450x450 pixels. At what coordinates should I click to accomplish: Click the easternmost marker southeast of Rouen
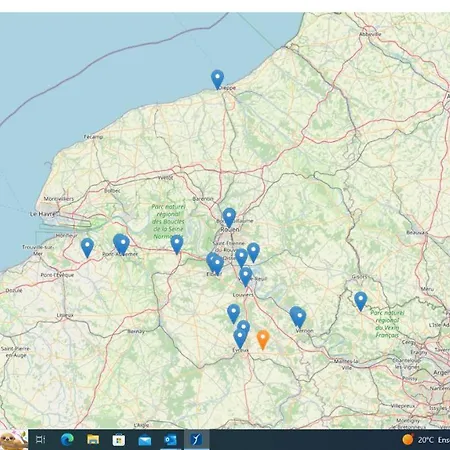[x=253, y=252]
